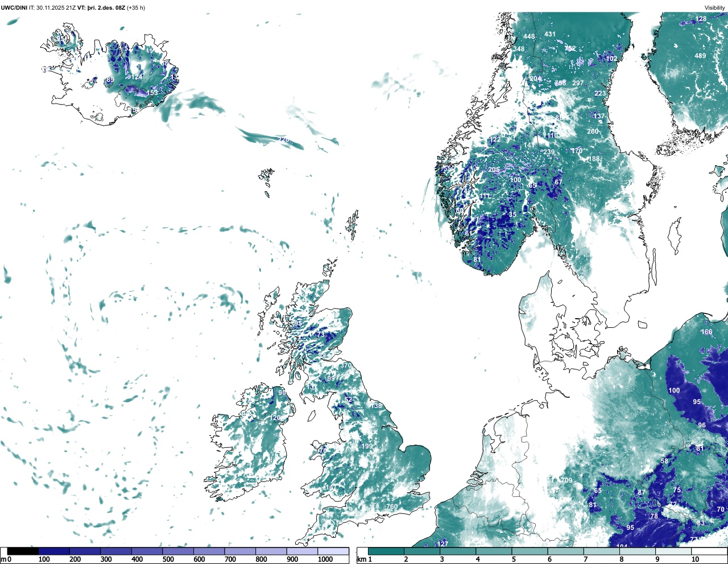
Task: Click the 'UWC/DINI' model title text
Action: [x=14, y=7]
